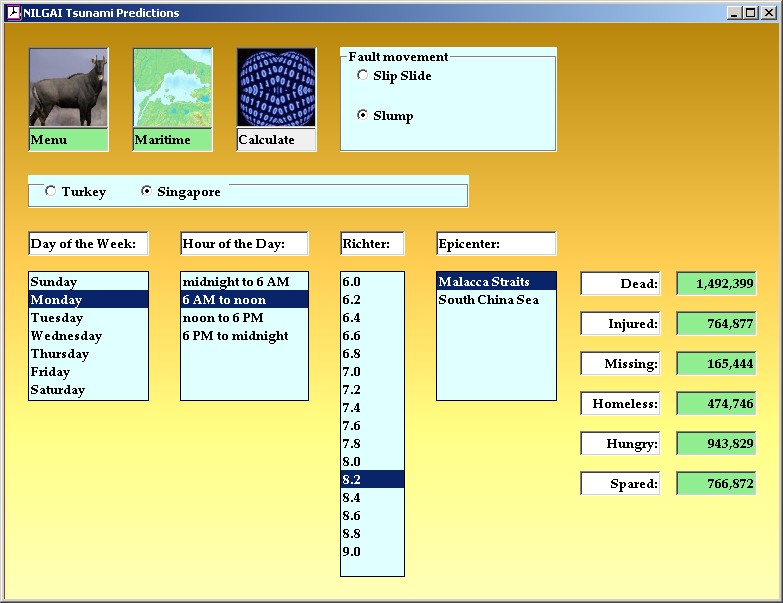
Task: Select Saturday in day of week list
Action: (88, 390)
